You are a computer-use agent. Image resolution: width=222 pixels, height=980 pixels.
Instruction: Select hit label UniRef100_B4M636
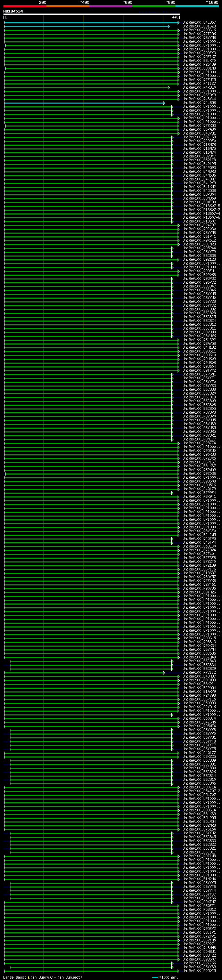tap(199, 175)
